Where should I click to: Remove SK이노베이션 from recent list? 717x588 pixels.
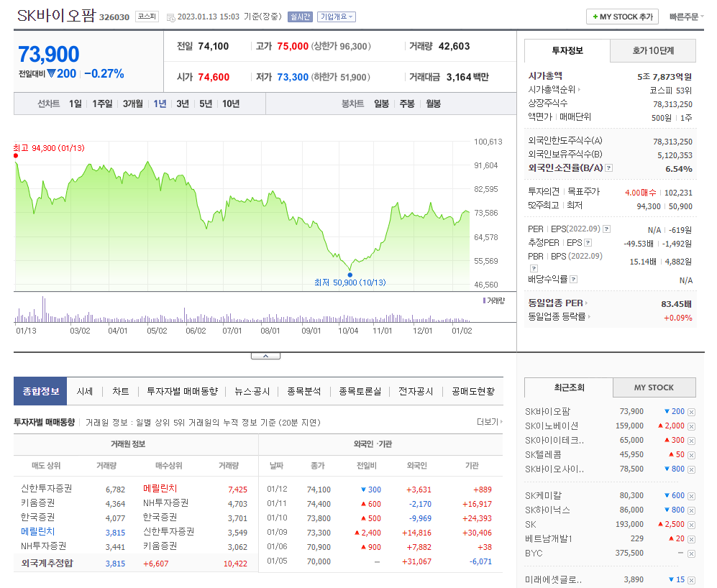tap(691, 426)
